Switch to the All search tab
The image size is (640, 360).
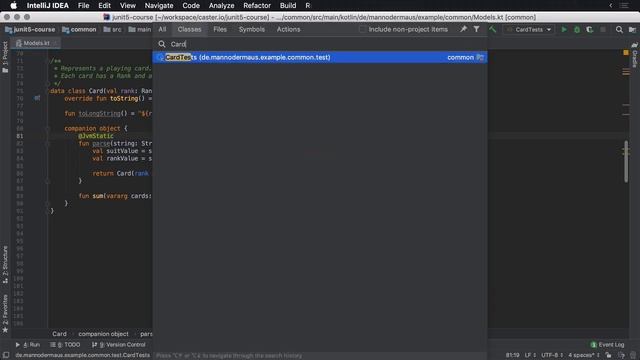pos(162,29)
